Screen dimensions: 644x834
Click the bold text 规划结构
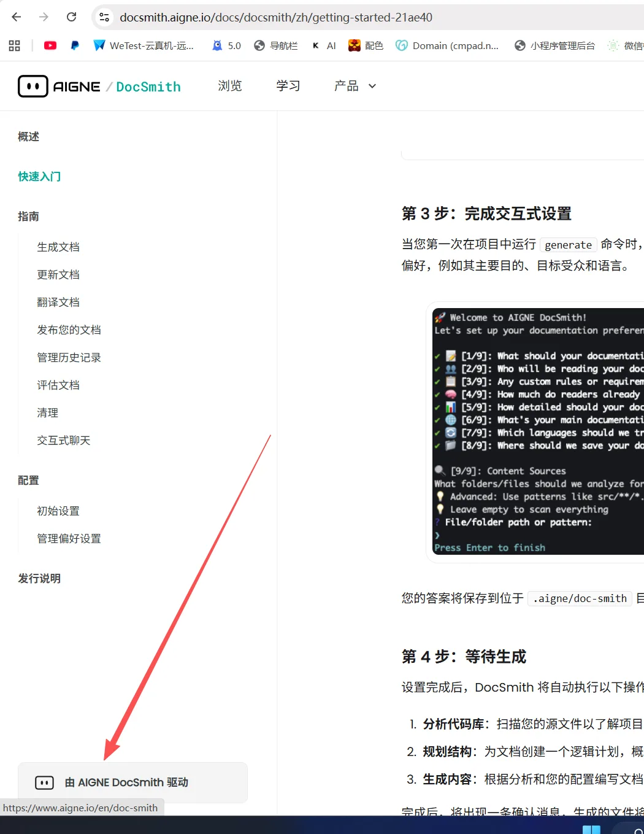[447, 752]
